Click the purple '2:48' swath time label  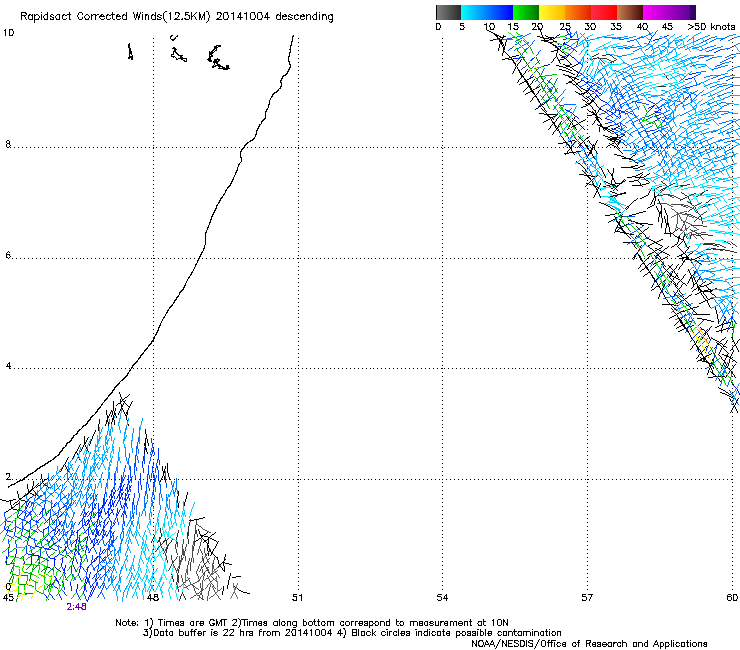click(x=76, y=607)
